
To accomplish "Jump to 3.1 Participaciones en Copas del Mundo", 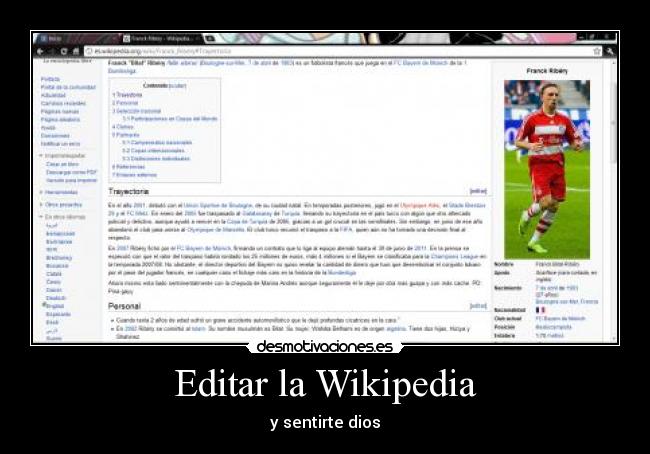I will (x=170, y=119).
